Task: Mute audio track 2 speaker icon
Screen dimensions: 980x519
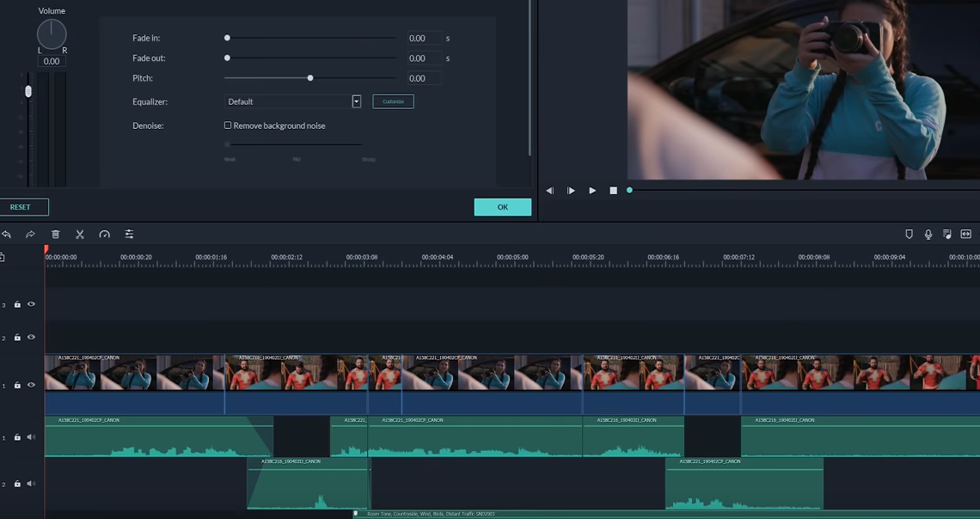Action: pyautogui.click(x=31, y=484)
